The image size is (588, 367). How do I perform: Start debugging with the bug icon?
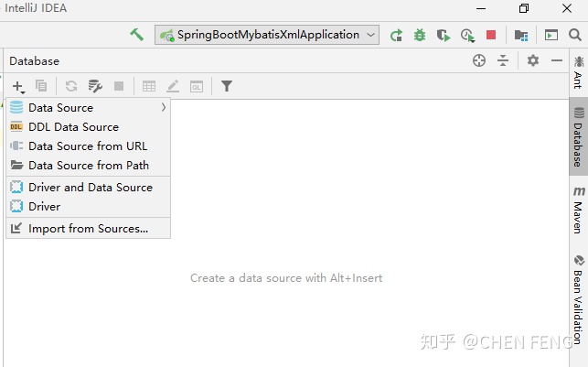tap(420, 36)
